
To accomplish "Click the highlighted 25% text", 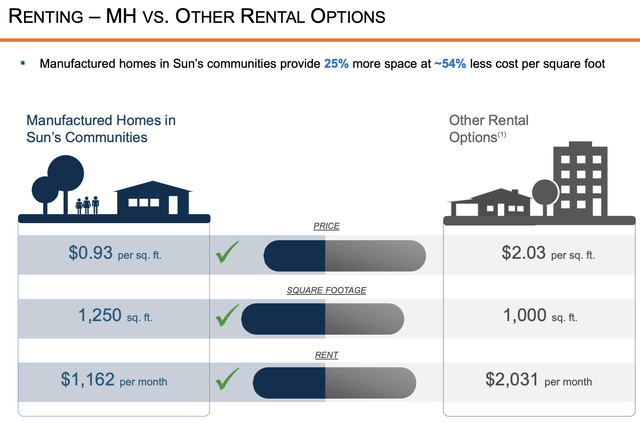I will click(x=337, y=64).
